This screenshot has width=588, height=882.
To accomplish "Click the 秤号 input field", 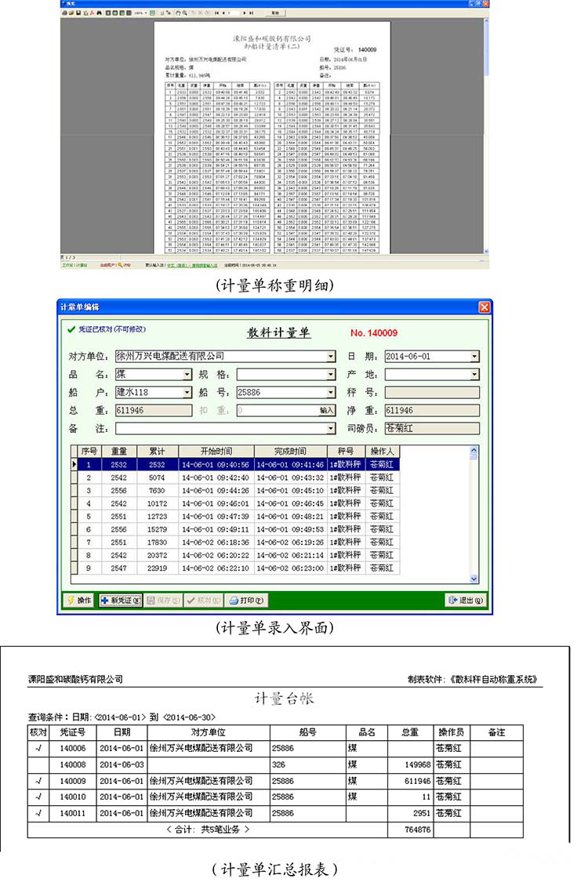I will click(432, 393).
